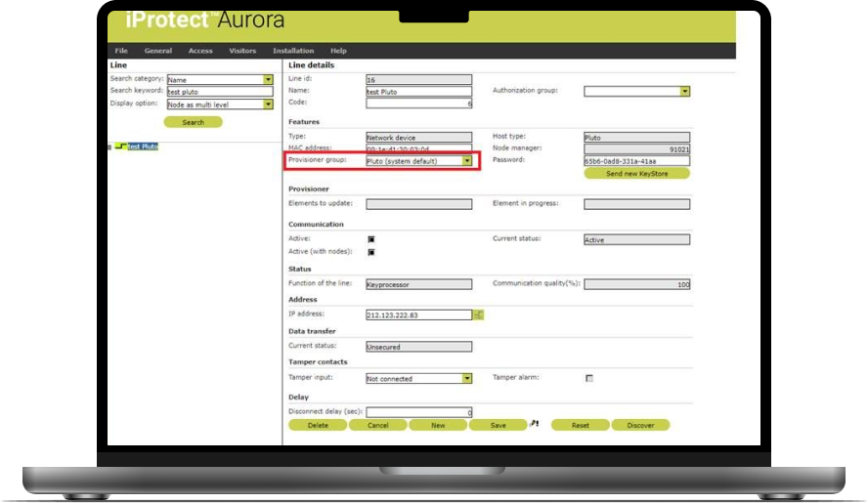
Task: Open the Installation menu
Action: point(293,51)
